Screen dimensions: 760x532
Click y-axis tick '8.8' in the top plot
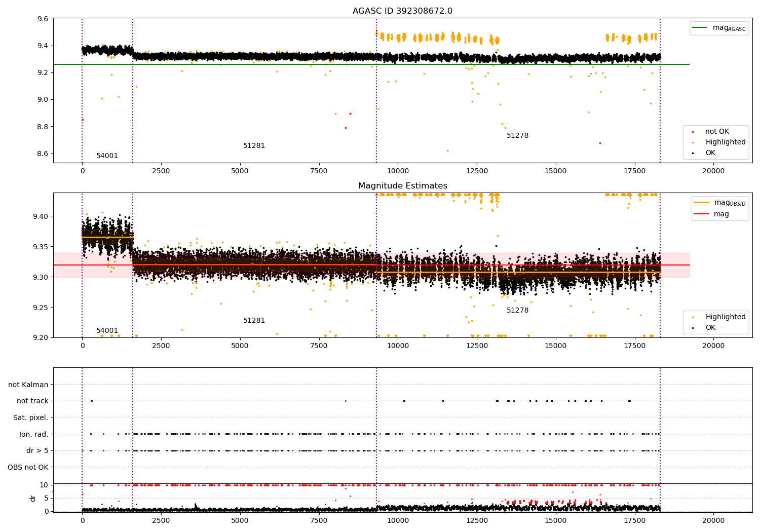click(43, 127)
